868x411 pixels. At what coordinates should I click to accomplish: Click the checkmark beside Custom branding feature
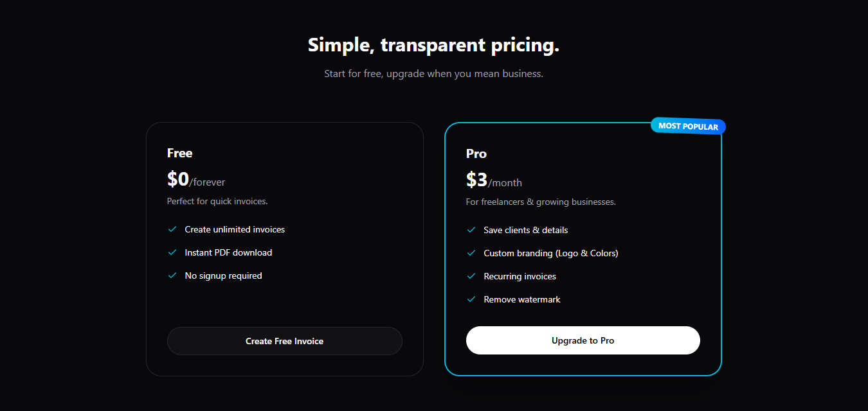[x=471, y=253]
